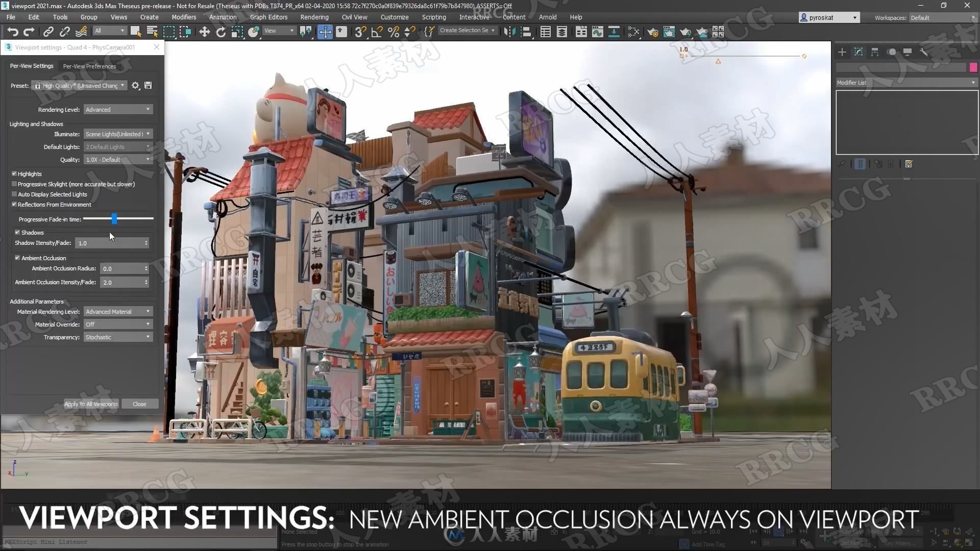Click the Render Setup icon
980x551 pixels.
pyautogui.click(x=652, y=32)
